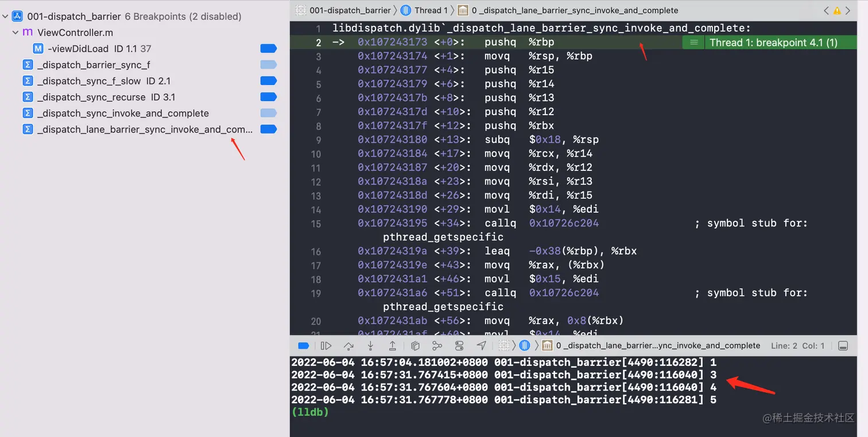Click line number 15 in the gutter
Screen dimensions: 868x437
pos(316,224)
